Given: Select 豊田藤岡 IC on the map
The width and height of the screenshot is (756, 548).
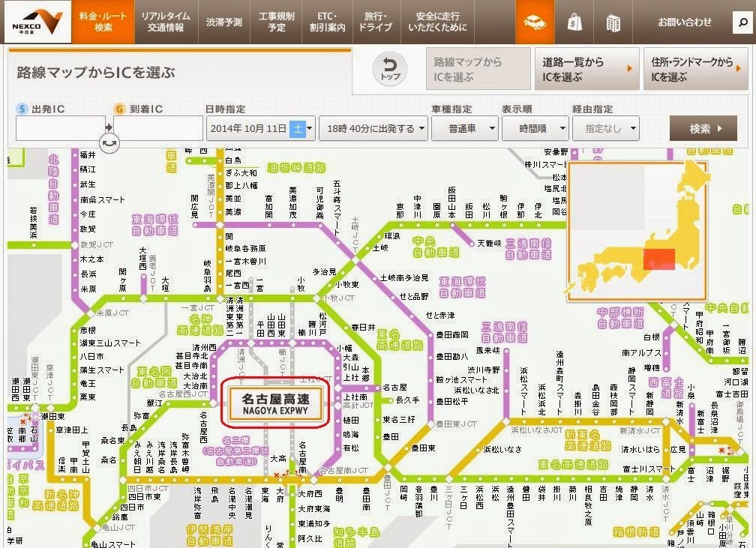Looking at the screenshot, I should [451, 334].
